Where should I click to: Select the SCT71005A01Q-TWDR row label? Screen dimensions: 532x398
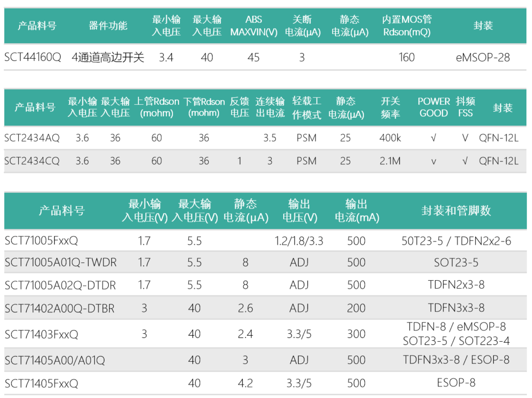tap(61, 262)
